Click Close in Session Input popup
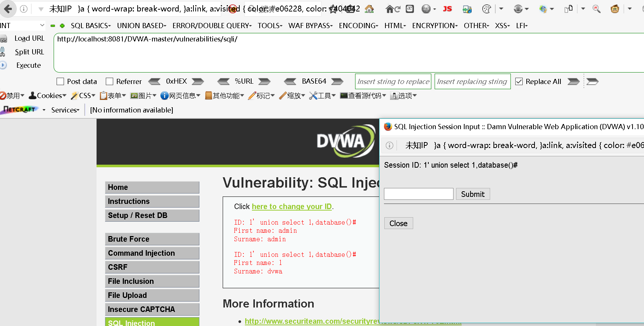The image size is (644, 326). [398, 223]
